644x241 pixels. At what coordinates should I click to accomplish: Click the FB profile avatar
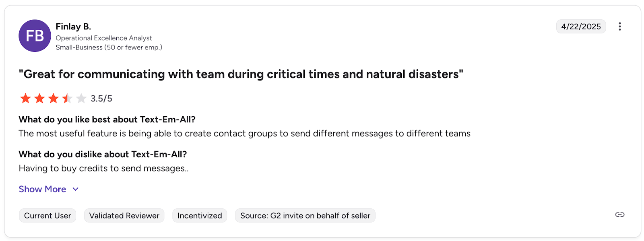(35, 36)
